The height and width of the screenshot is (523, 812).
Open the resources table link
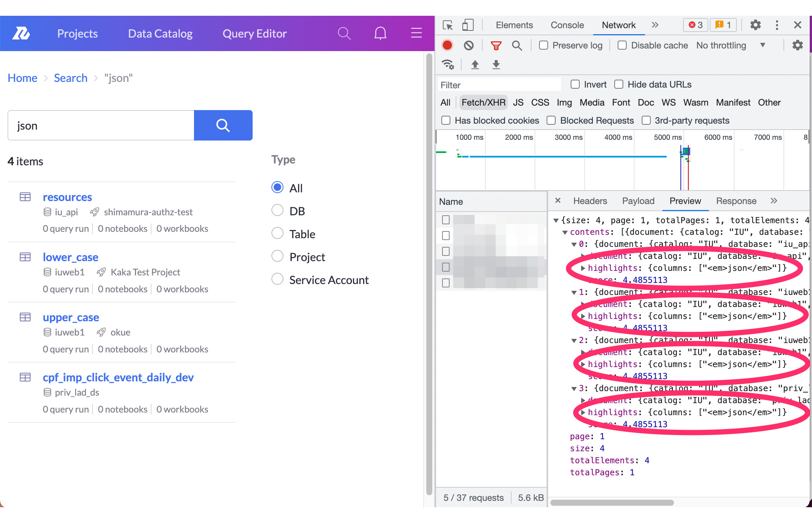(x=67, y=197)
